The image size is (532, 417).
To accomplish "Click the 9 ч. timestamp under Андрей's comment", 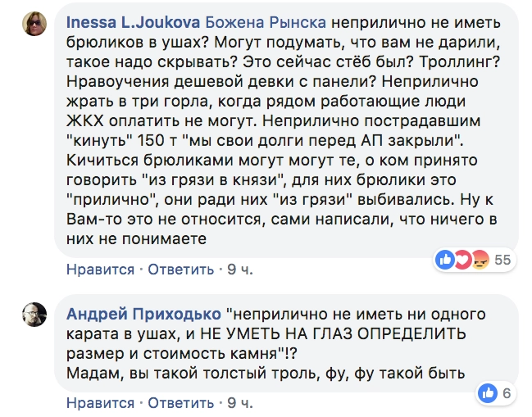I will point(239,402).
